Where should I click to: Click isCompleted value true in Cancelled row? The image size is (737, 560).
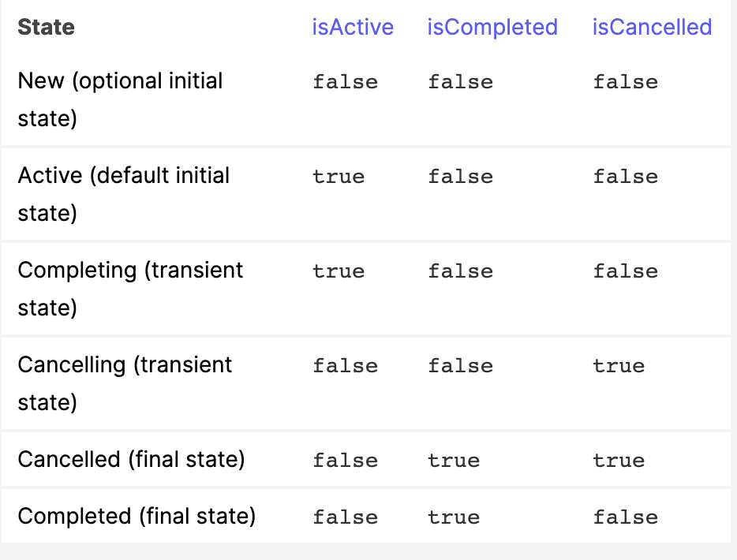pos(454,461)
